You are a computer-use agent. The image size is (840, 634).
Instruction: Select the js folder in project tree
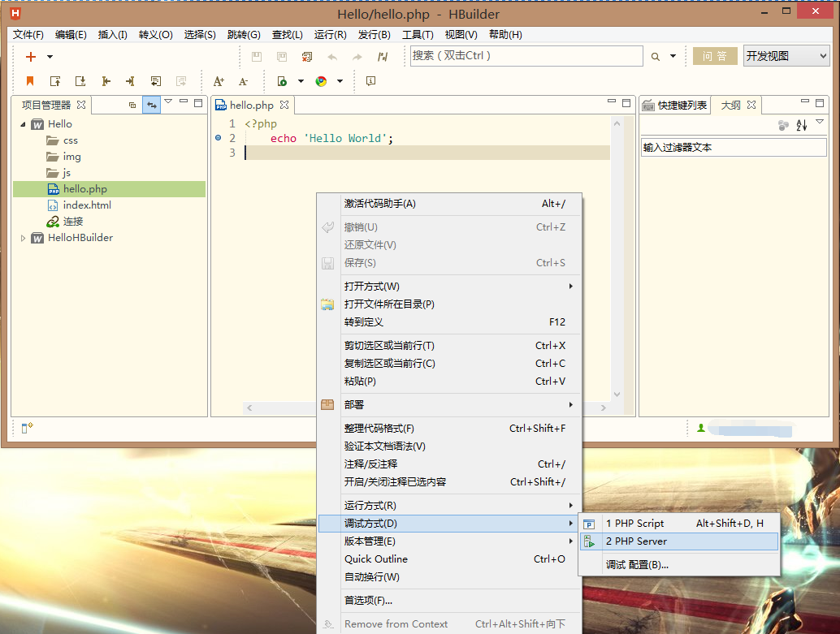[67, 172]
